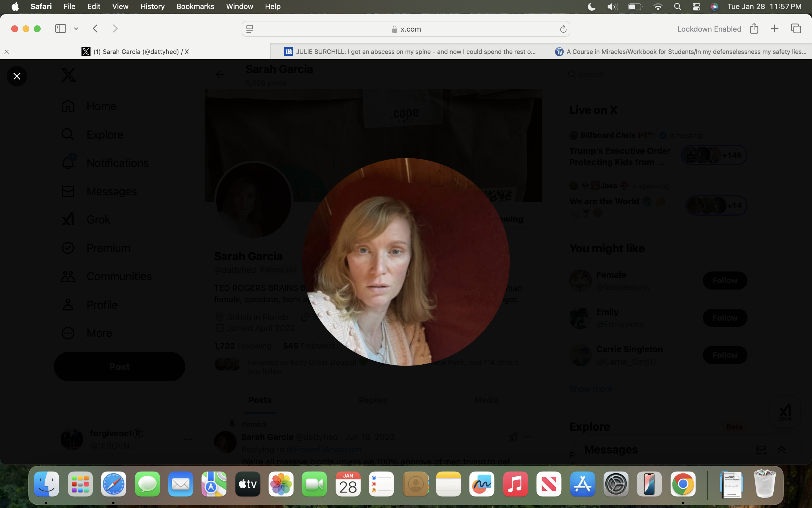Viewport: 812px width, 508px height.
Task: Open the Window menu
Action: pos(240,7)
